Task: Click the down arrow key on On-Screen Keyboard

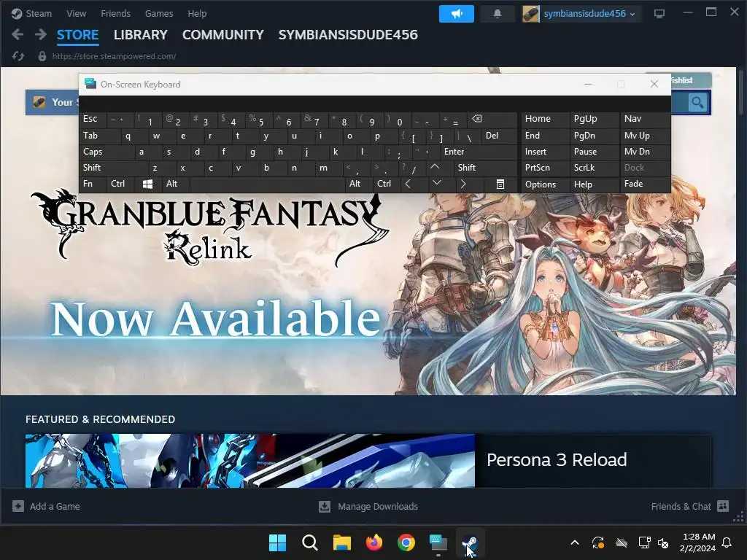Action: [441, 184]
